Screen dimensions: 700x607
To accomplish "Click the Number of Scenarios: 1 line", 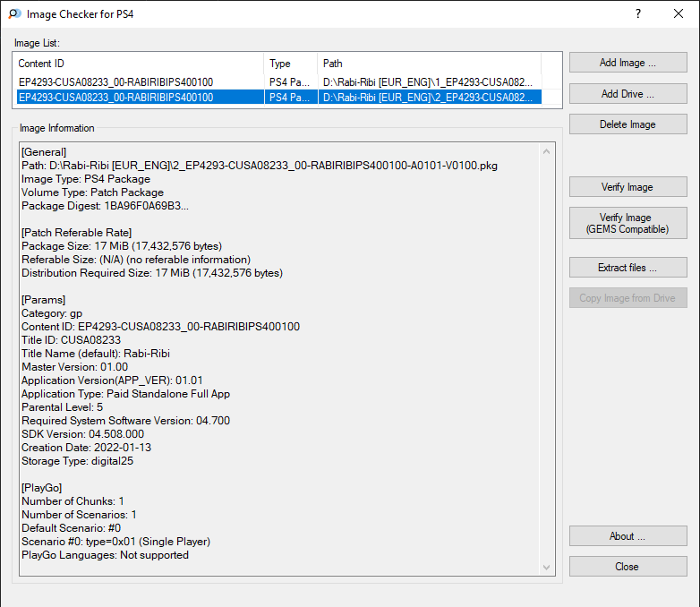I will click(x=79, y=515).
